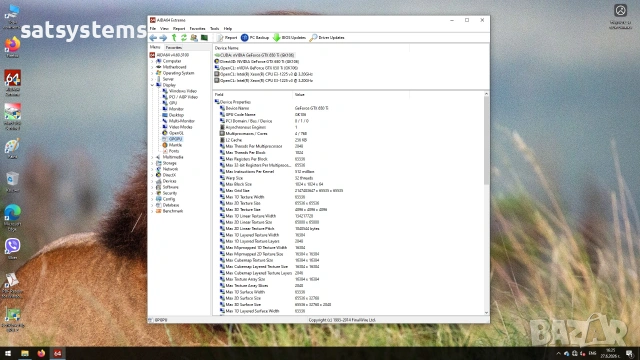Open PC Backup from the toolbar
Screen dimensions: 640x360
255,38
